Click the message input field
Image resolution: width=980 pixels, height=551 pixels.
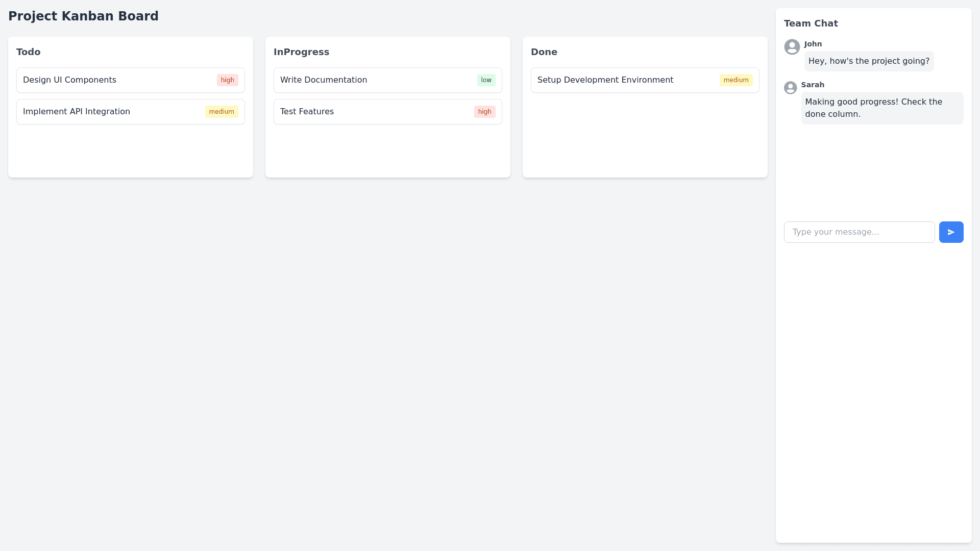pyautogui.click(x=859, y=232)
